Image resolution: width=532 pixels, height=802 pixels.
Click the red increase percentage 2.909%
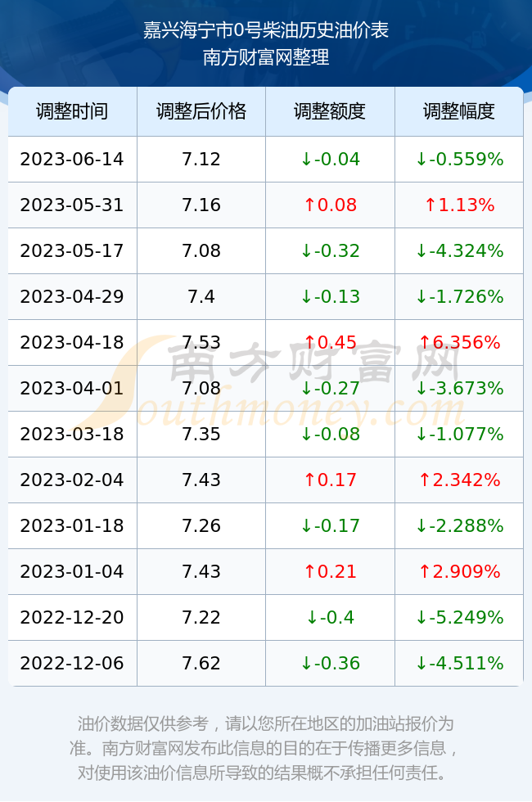(x=459, y=571)
